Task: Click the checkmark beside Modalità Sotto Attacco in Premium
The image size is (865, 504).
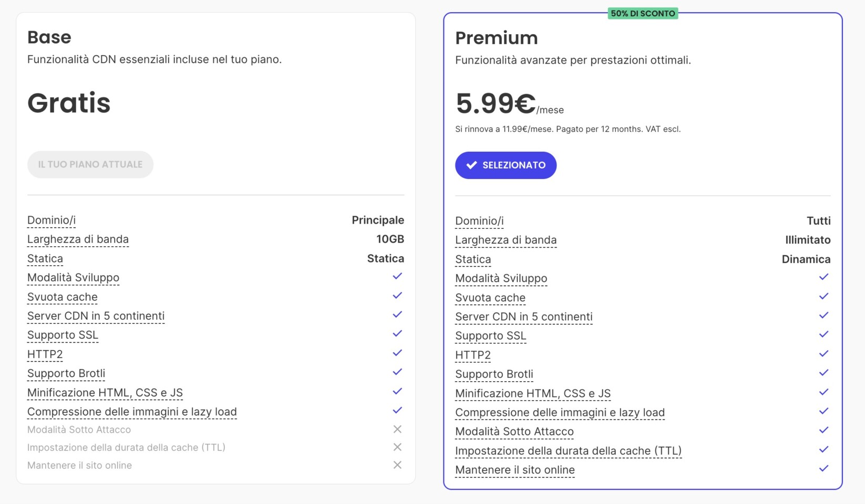Action: click(x=824, y=430)
